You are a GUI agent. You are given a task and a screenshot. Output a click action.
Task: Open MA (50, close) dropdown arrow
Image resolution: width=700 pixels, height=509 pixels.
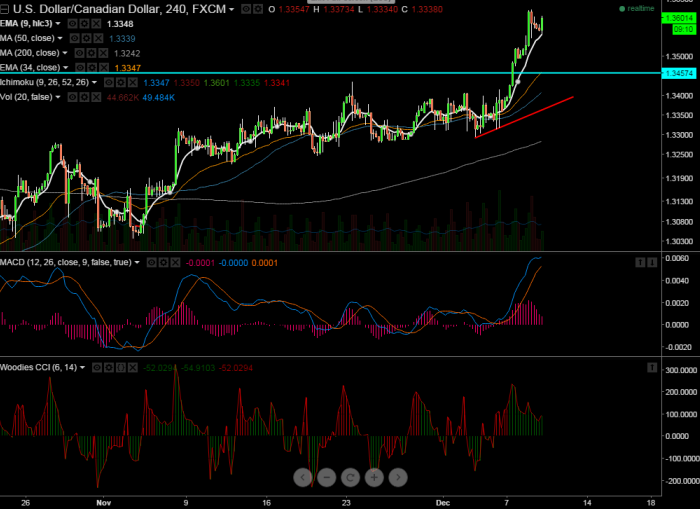[x=60, y=38]
